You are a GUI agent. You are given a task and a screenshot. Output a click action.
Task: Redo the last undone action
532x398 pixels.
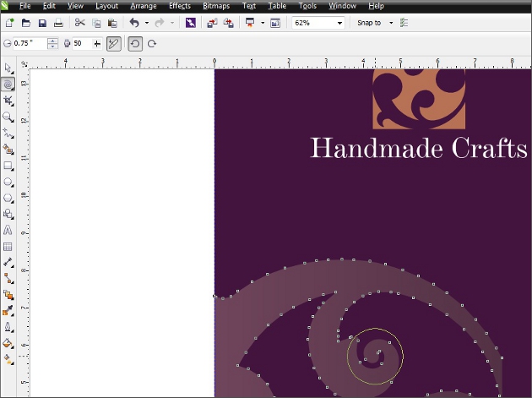tap(160, 23)
